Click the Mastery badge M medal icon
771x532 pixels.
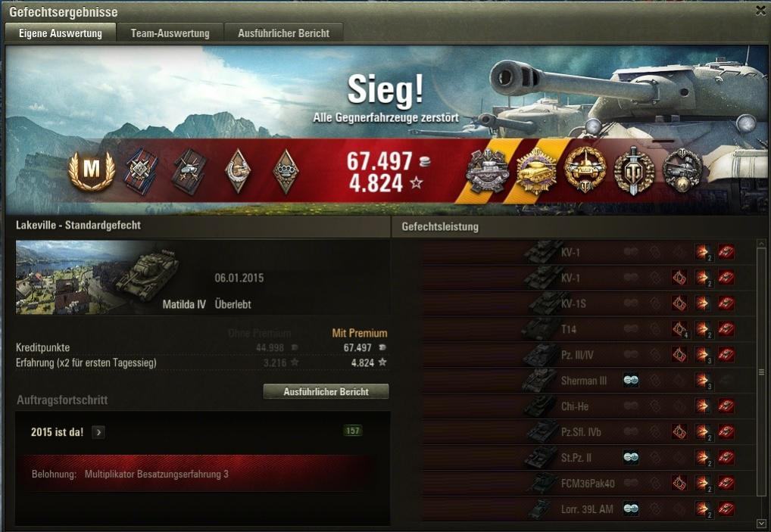pos(92,170)
